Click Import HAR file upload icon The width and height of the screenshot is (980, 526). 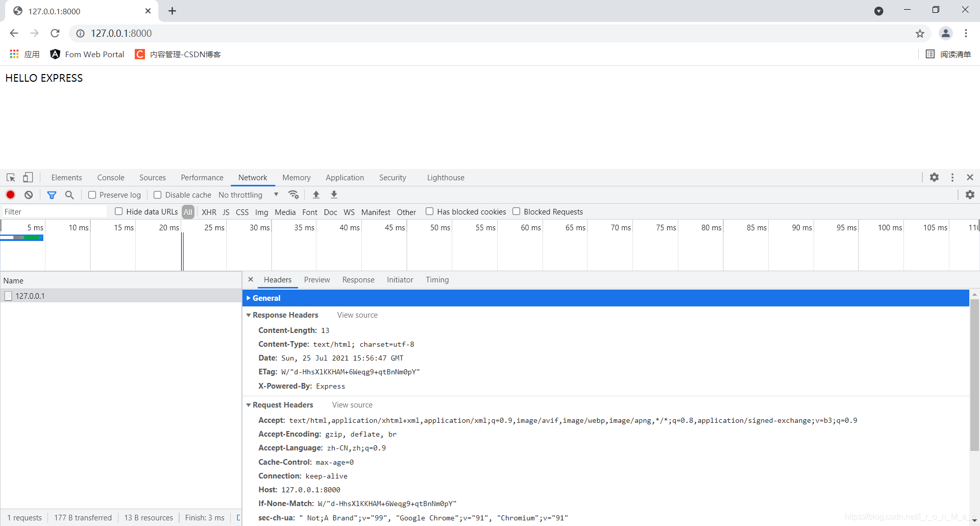pyautogui.click(x=316, y=195)
